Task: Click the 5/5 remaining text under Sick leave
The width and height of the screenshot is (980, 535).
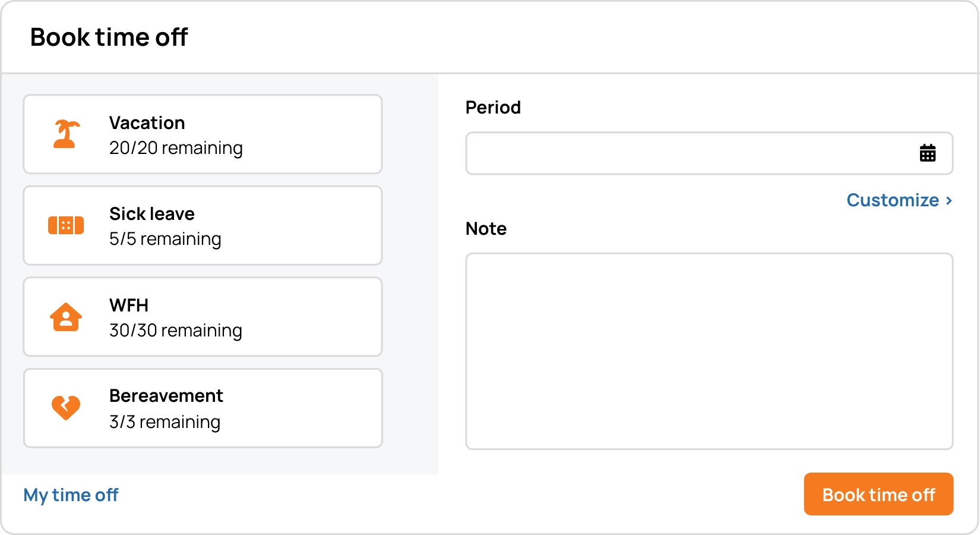Action: (x=165, y=239)
